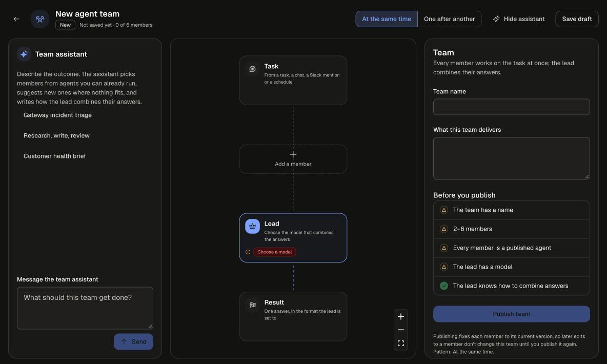The image size is (607, 364).
Task: Click warning icon for Every member is a published agent
Action: [444, 248]
